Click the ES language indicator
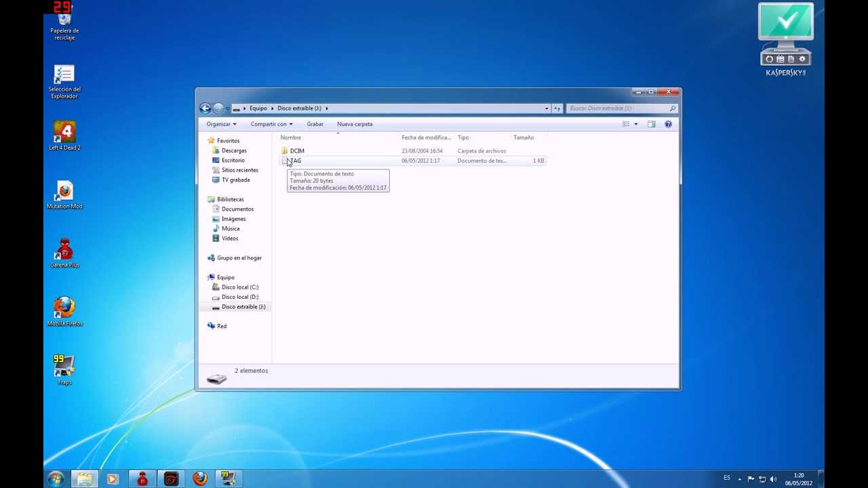 [727, 478]
